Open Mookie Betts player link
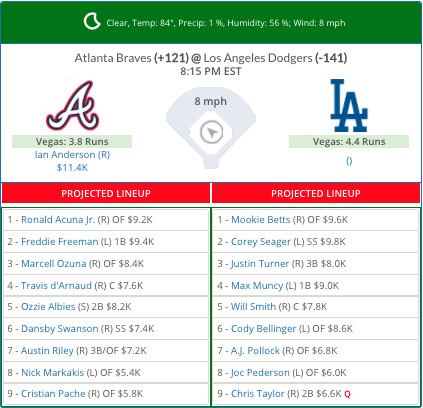 [x=261, y=220]
